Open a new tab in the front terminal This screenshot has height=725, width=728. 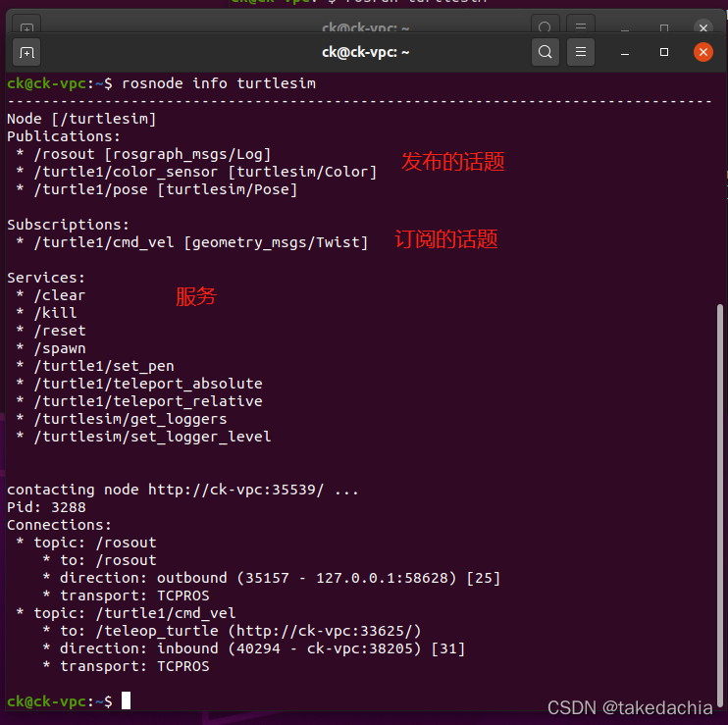point(26,52)
